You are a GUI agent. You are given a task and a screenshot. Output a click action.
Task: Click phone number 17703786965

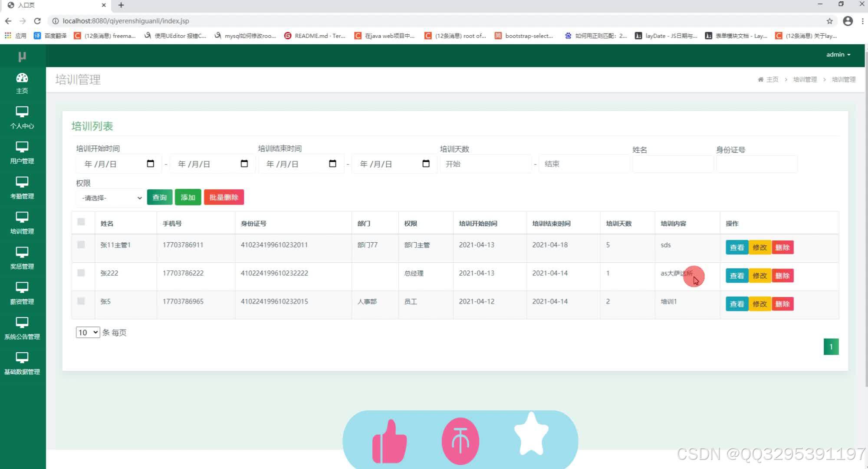pos(183,301)
